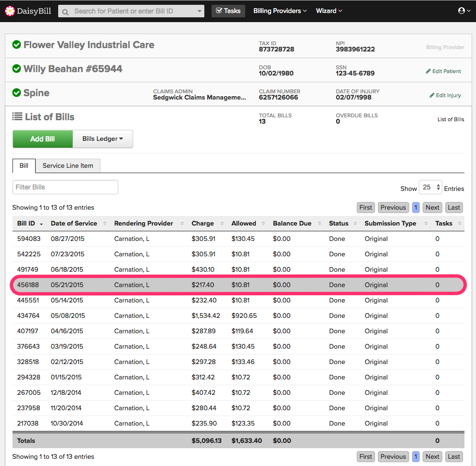This screenshot has width=476, height=466.
Task: Sort by Submission Type column arrows
Action: (x=426, y=224)
